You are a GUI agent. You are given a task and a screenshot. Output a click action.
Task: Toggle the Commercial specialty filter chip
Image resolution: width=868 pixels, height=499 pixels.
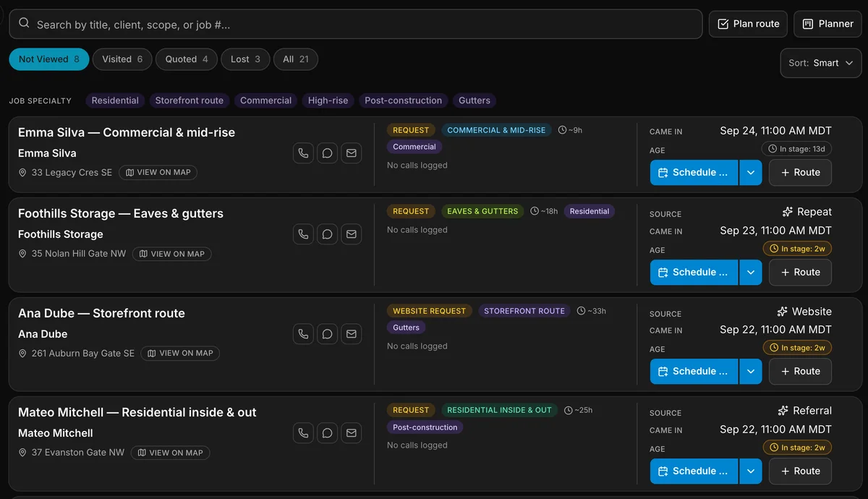(x=265, y=101)
